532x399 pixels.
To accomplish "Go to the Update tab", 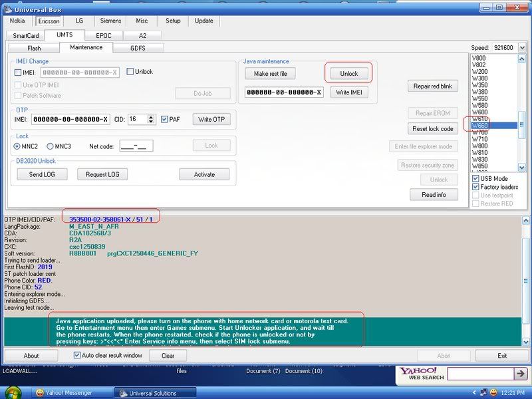I will tap(204, 21).
